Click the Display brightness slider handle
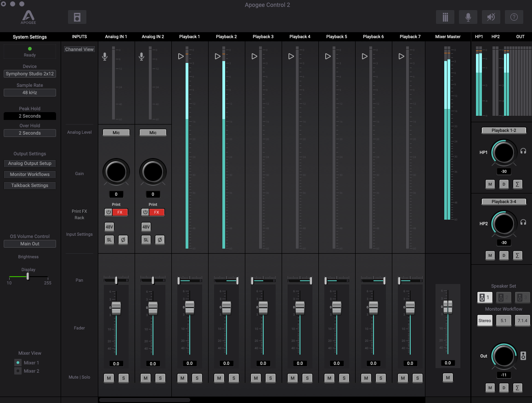532x403 pixels. [x=28, y=276]
